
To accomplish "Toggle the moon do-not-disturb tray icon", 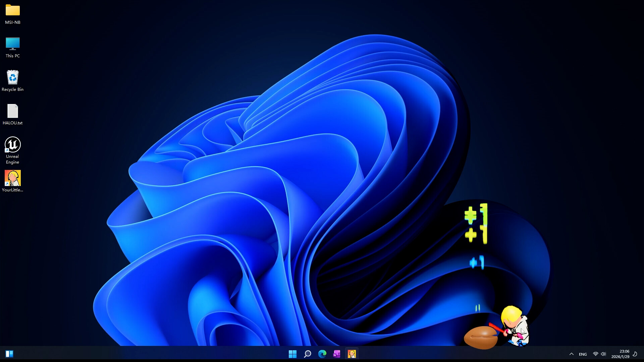I will click(x=636, y=354).
